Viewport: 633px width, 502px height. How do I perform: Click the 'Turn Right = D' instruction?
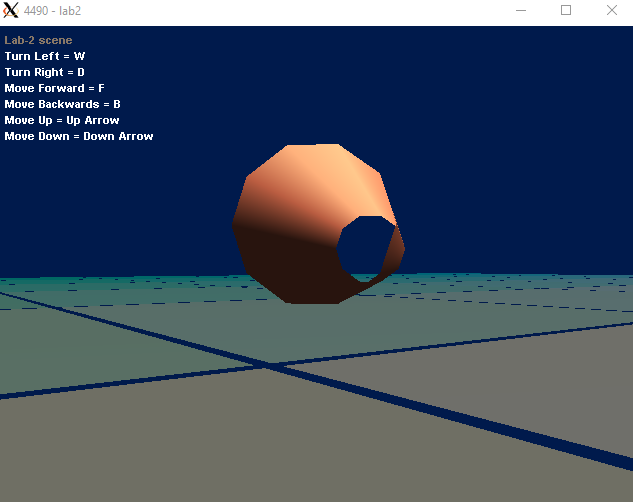[x=44, y=72]
